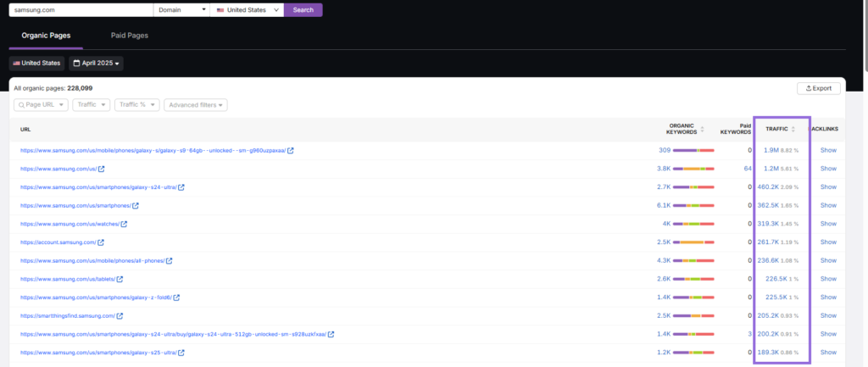The width and height of the screenshot is (868, 367).
Task: Click traffic value 362.5K
Action: [768, 205]
